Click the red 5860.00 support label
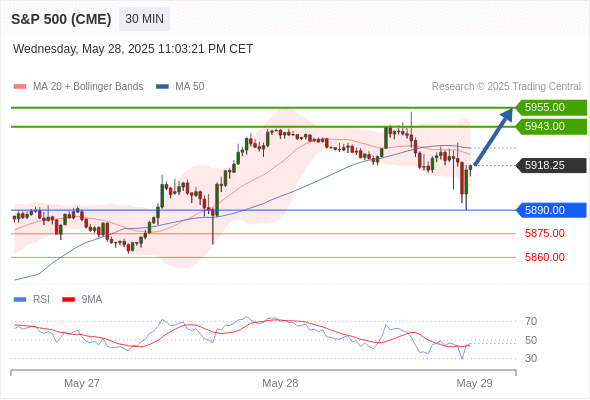The height and width of the screenshot is (400, 590). (x=545, y=257)
